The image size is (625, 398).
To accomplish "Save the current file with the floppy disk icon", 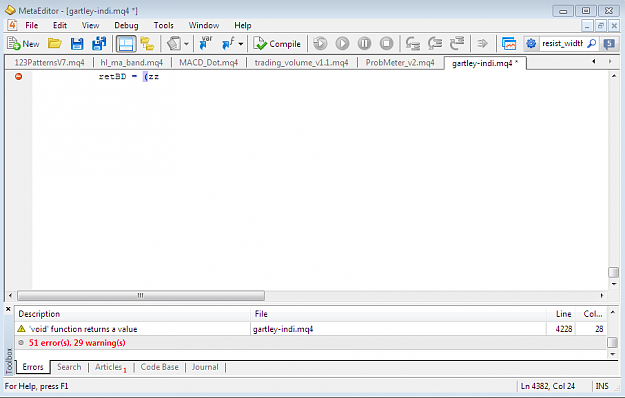I will tap(77, 44).
